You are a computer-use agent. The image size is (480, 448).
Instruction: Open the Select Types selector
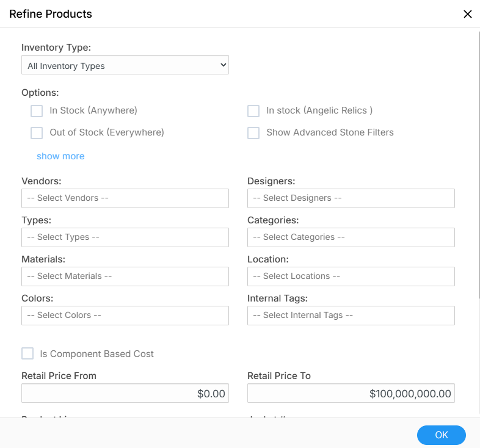point(125,237)
